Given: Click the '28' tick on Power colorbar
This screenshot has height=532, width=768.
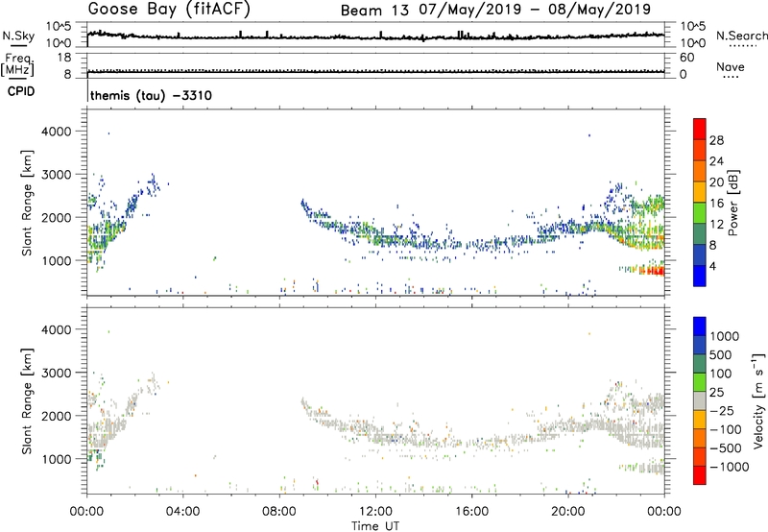Looking at the screenshot, I should (x=716, y=140).
